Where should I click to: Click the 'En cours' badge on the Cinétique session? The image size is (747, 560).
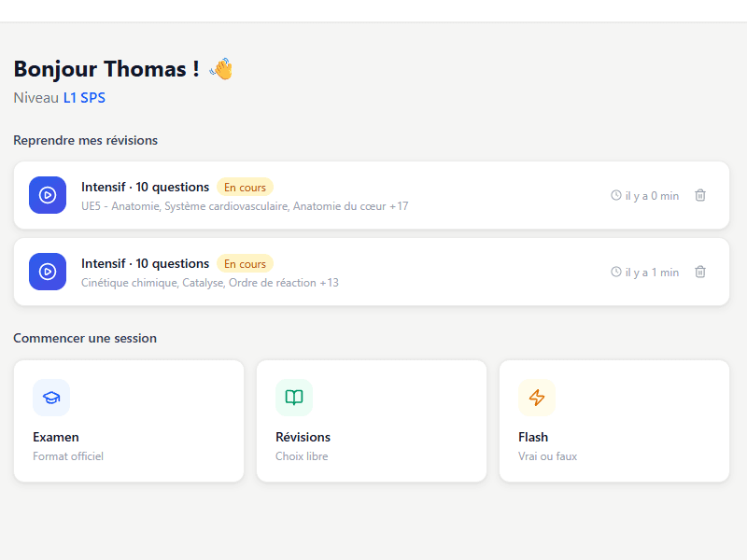point(245,264)
